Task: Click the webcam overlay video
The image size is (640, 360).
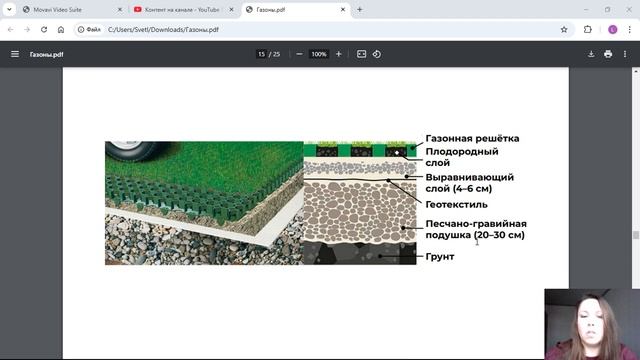Action: pyautogui.click(x=592, y=324)
